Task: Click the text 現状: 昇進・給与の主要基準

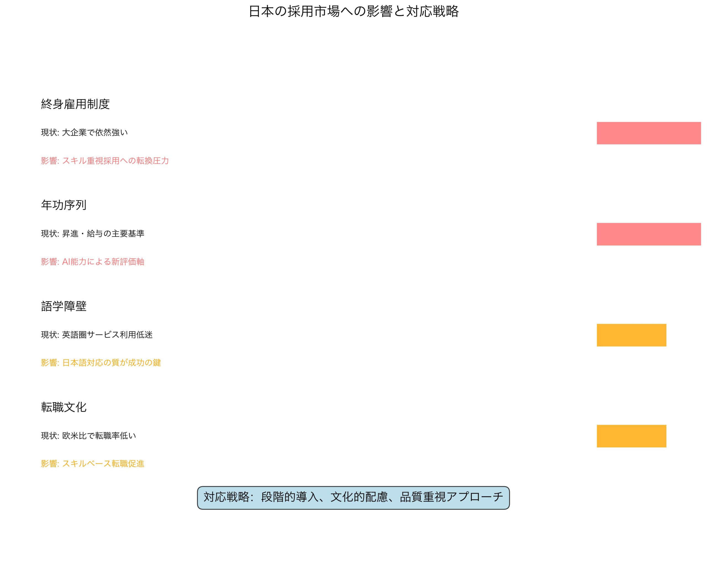Action: coord(93,234)
